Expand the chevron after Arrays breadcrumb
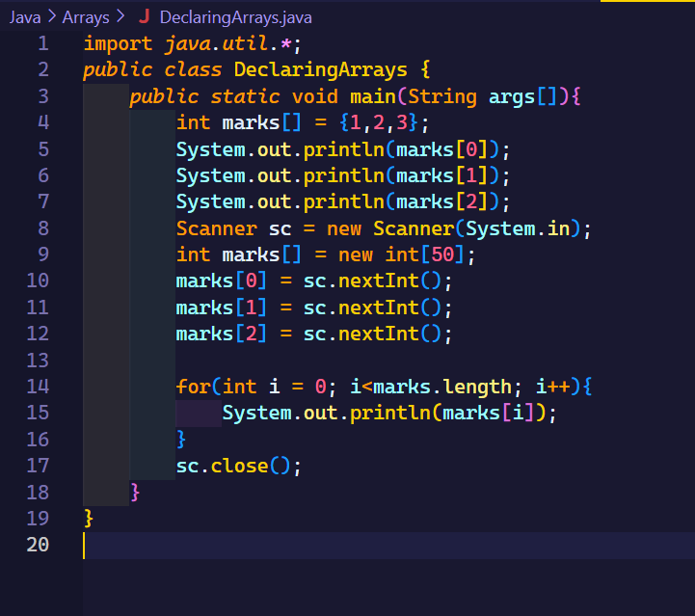The height and width of the screenshot is (616, 695). 120,17
